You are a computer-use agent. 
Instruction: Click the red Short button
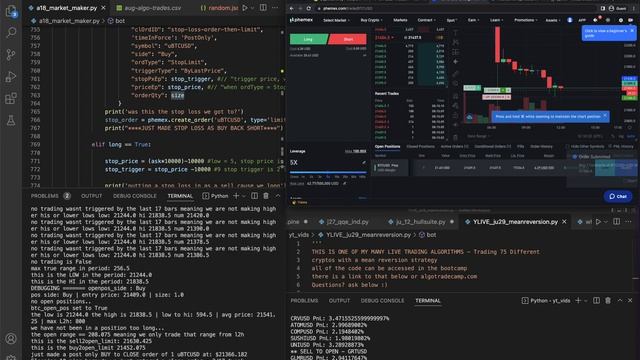coord(348,39)
